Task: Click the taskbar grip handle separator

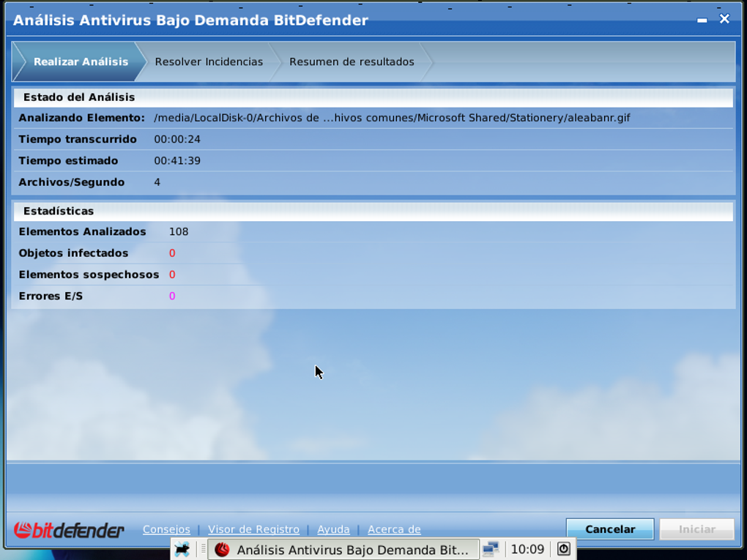Action: coord(203,550)
